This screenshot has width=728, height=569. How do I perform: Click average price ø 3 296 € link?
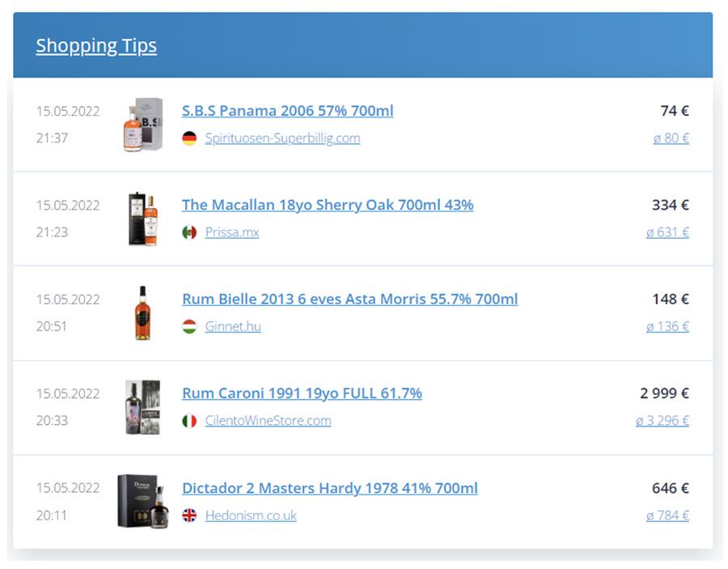(x=662, y=421)
